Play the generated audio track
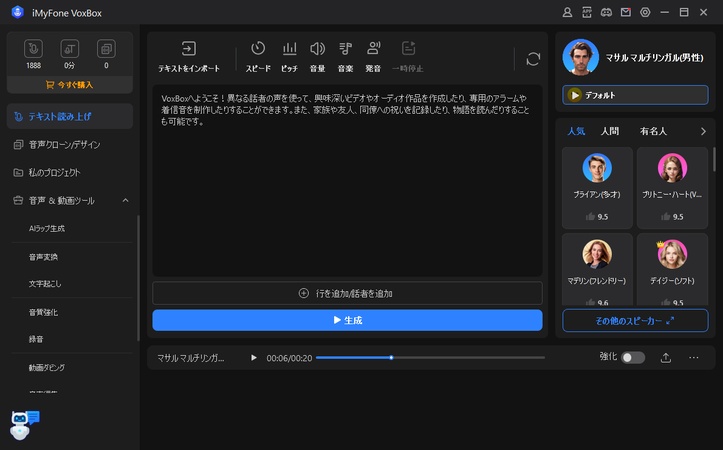 point(254,358)
